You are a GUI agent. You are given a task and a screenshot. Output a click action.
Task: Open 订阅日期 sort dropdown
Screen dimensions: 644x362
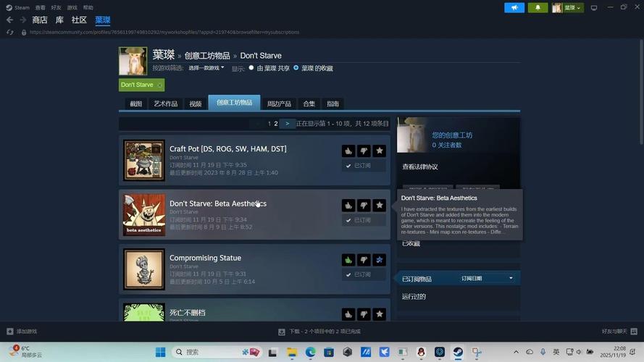[487, 278]
